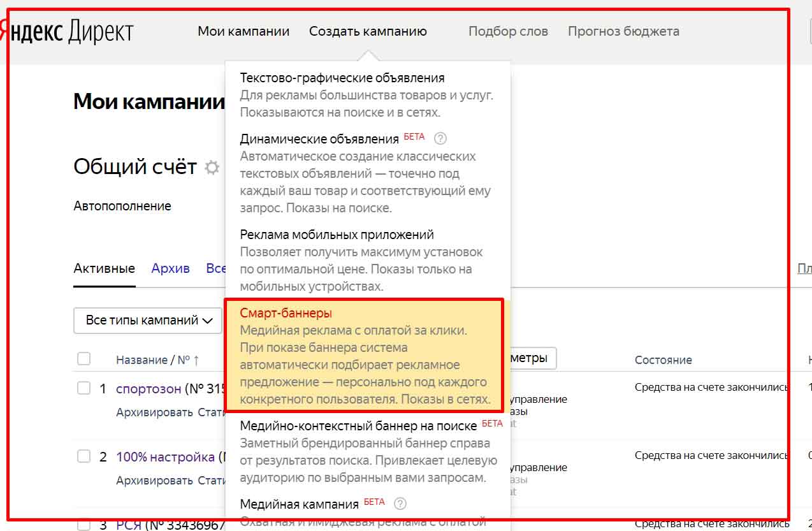Image resolution: width=812 pixels, height=531 pixels.
Task: Click help icon next to Динамические объявления
Action: pos(440,138)
